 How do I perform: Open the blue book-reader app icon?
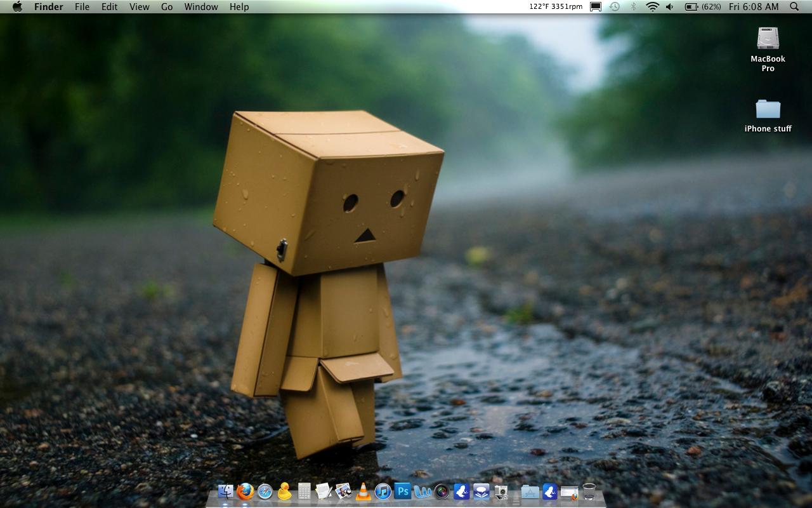coord(481,491)
